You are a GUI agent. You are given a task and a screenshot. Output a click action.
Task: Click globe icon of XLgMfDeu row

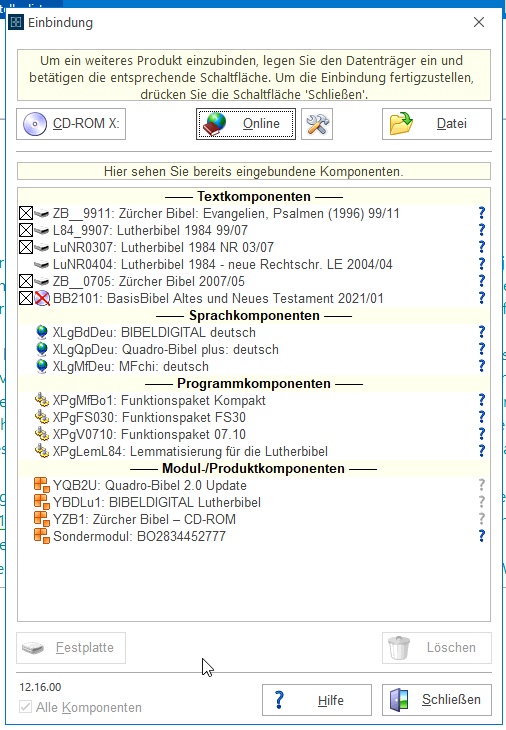(42, 366)
